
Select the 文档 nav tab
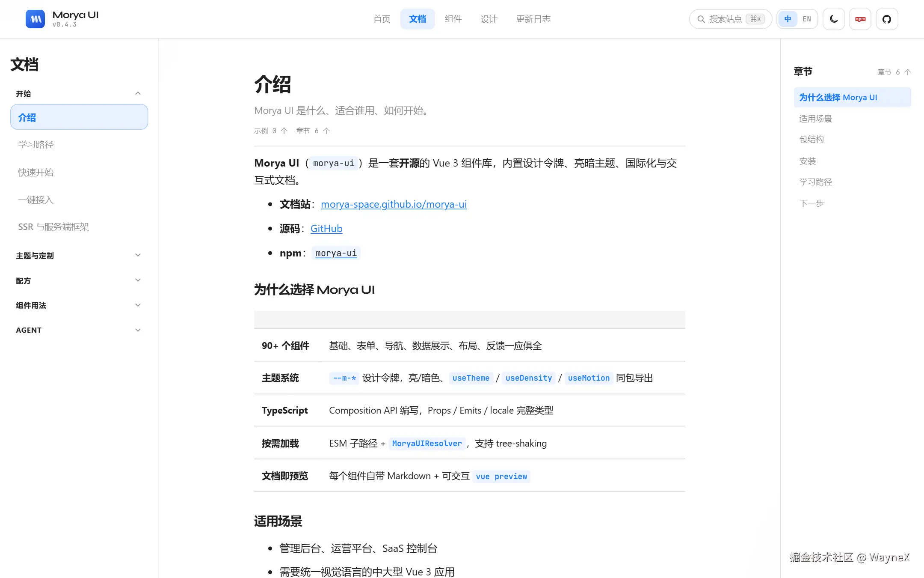[418, 19]
